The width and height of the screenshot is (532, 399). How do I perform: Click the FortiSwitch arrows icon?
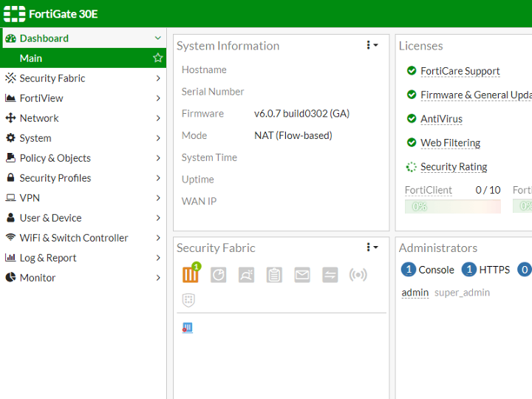coord(330,274)
